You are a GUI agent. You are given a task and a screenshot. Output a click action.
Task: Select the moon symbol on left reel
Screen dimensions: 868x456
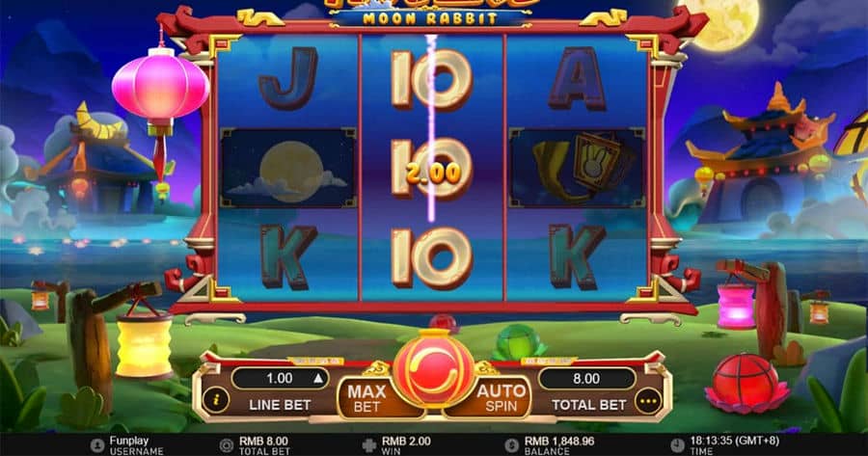click(287, 169)
